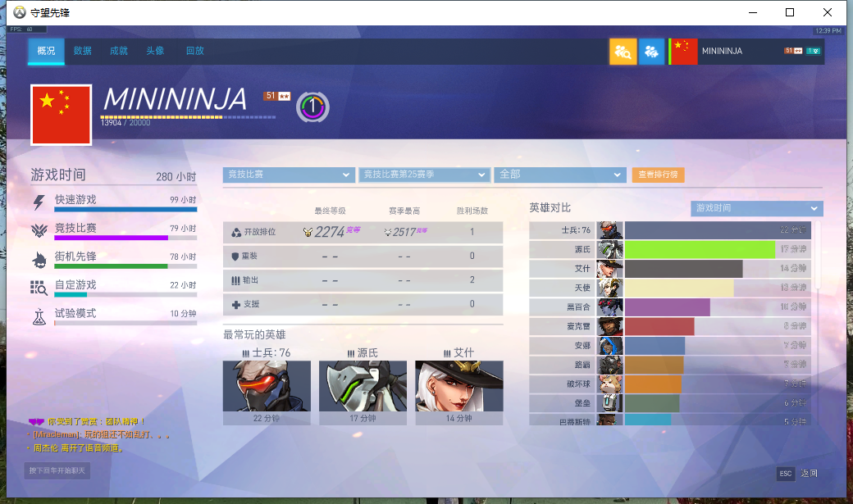853x504 pixels.
Task: Click the purple 黑百合 playtime bar
Action: 668,307
